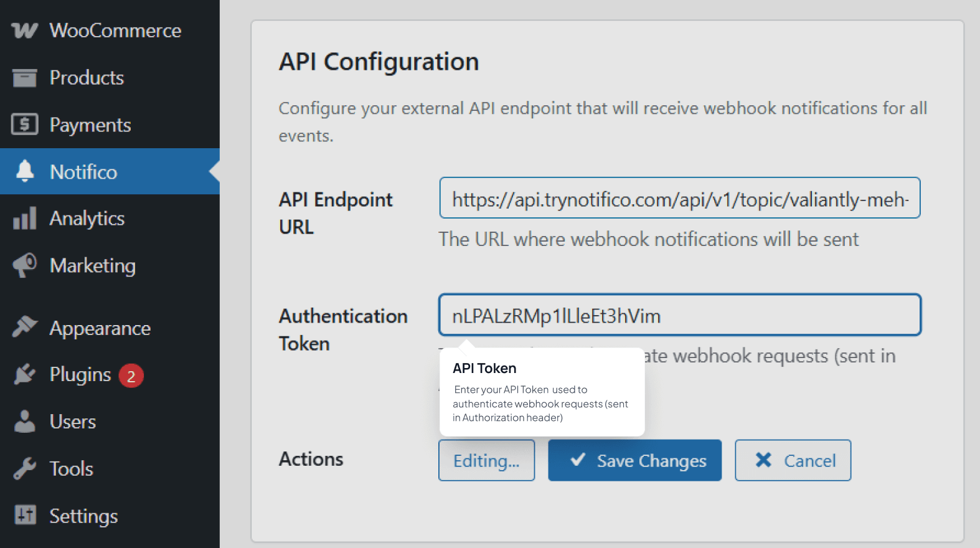Go to the Payments section
This screenshot has height=548, width=980.
(110, 125)
